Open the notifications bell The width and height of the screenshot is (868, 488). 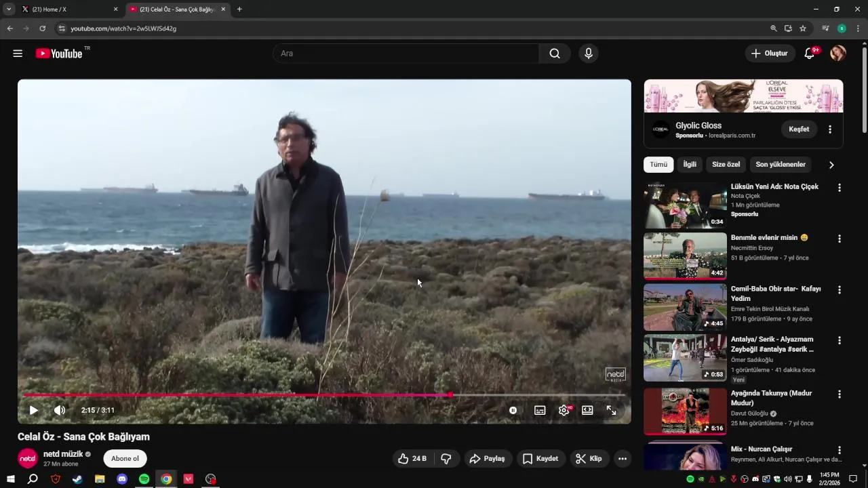(x=809, y=54)
